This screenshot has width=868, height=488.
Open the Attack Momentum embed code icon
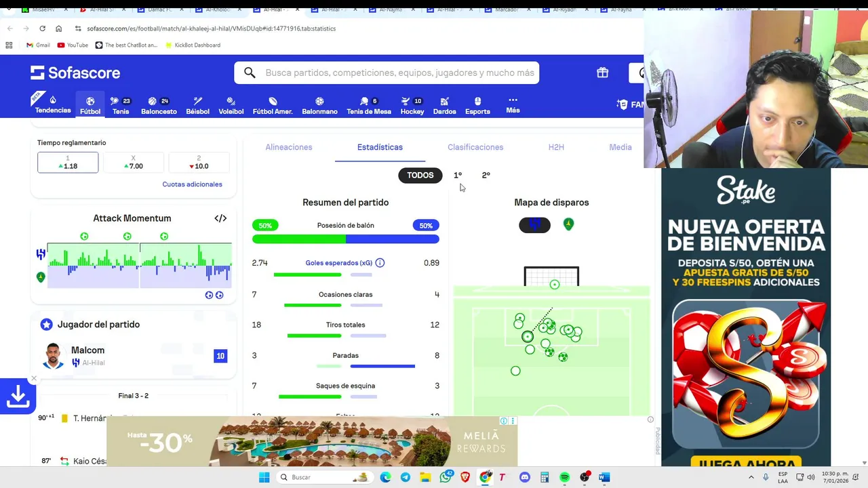click(x=220, y=218)
